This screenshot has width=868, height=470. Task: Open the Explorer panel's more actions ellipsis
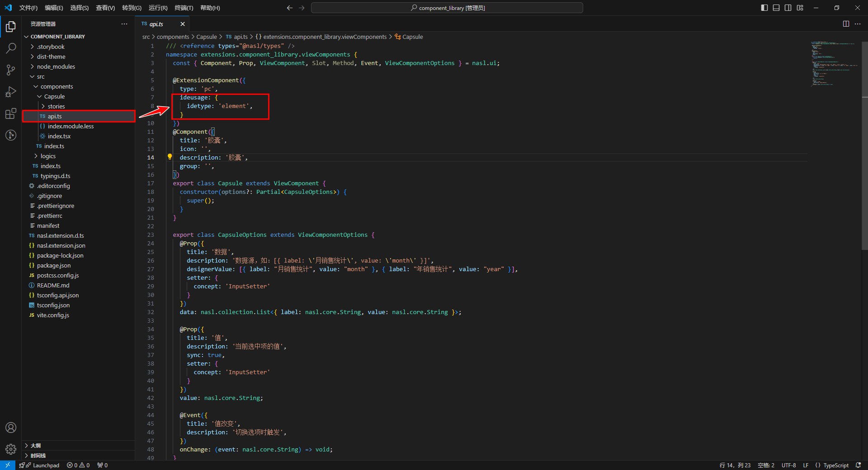[x=124, y=24]
